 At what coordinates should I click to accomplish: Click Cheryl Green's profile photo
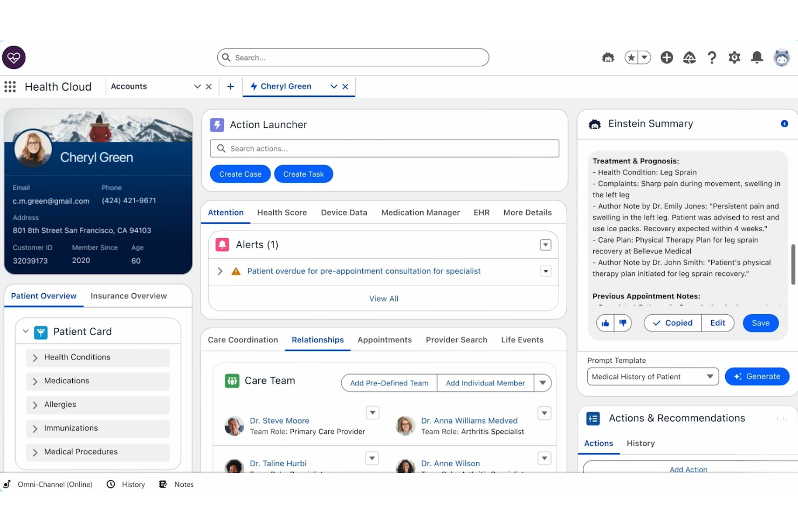[33, 148]
